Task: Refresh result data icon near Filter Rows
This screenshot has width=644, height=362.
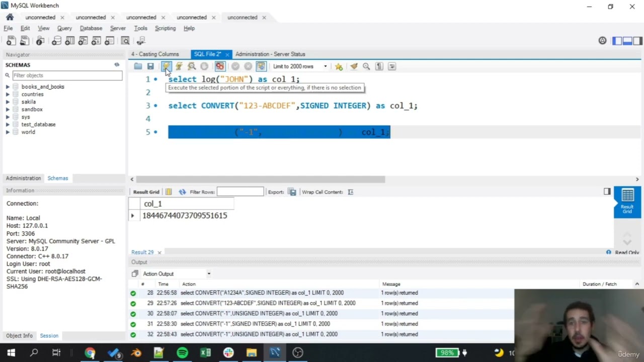Action: tap(182, 192)
